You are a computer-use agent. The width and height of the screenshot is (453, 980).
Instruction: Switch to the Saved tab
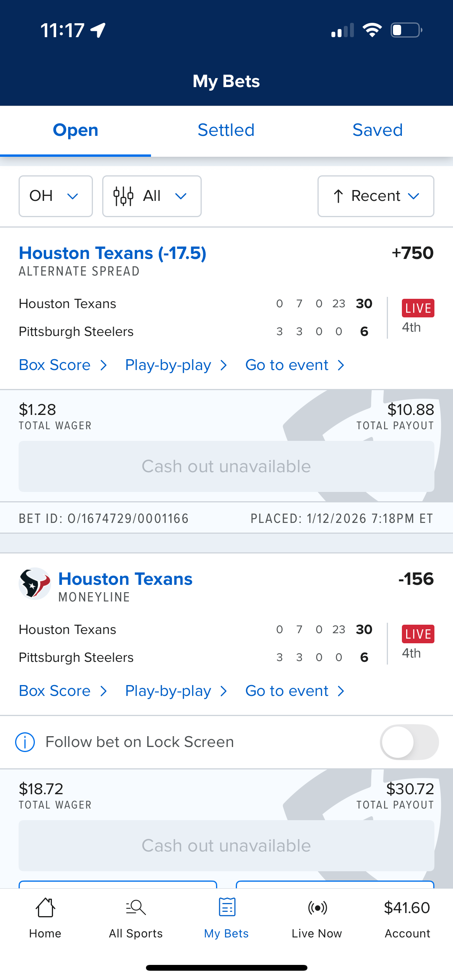pos(377,130)
